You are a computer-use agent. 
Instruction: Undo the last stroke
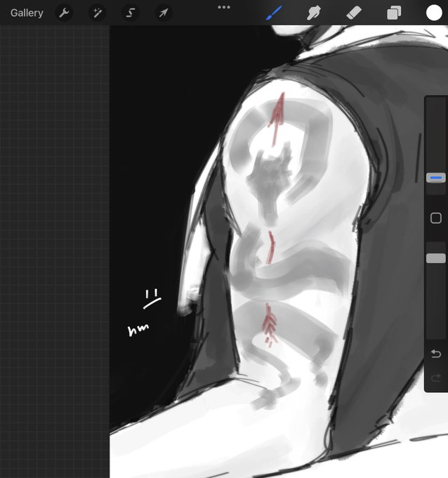point(436,354)
